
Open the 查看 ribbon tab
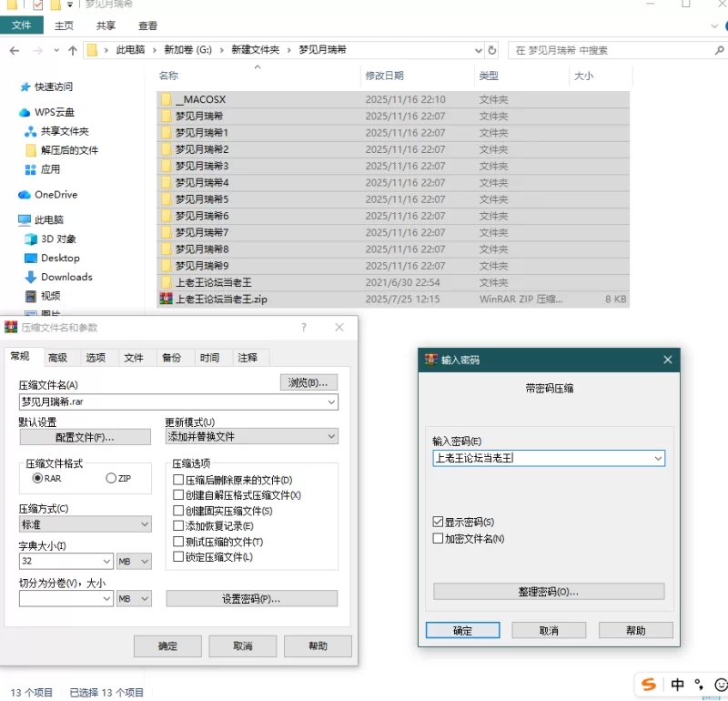pos(147,25)
